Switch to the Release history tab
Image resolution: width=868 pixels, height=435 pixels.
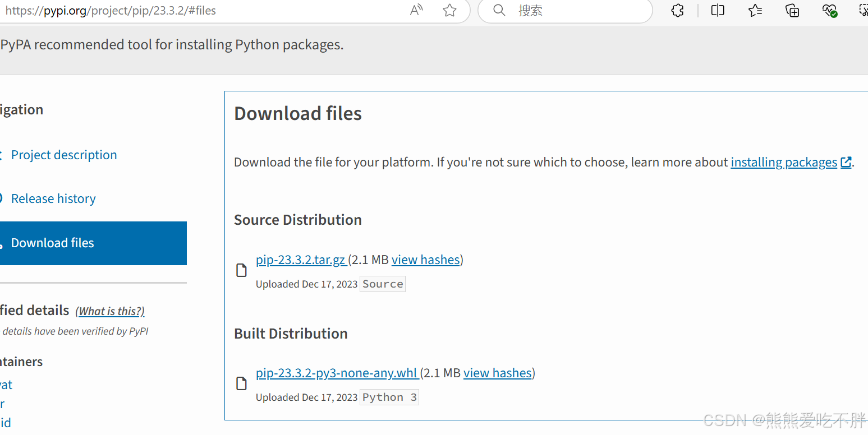pyautogui.click(x=53, y=198)
